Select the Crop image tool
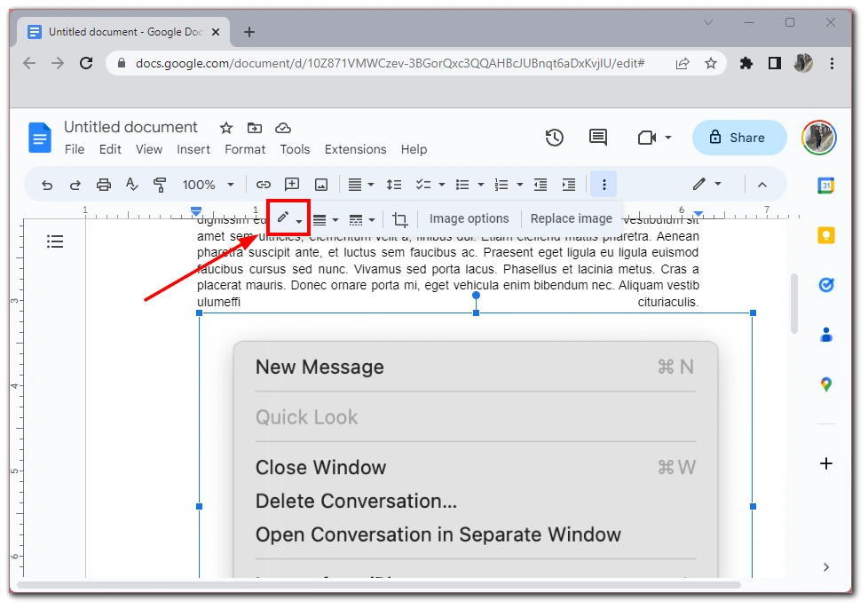The height and width of the screenshot is (609, 868). coord(400,219)
